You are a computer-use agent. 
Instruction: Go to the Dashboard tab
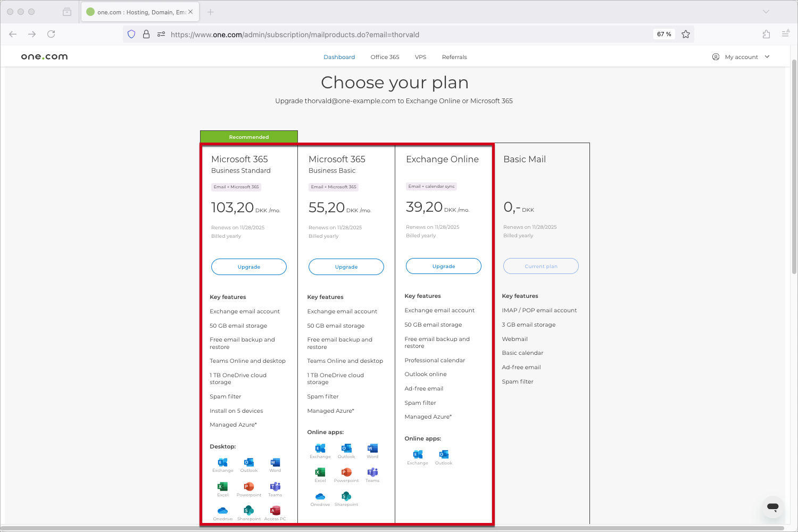(x=339, y=57)
